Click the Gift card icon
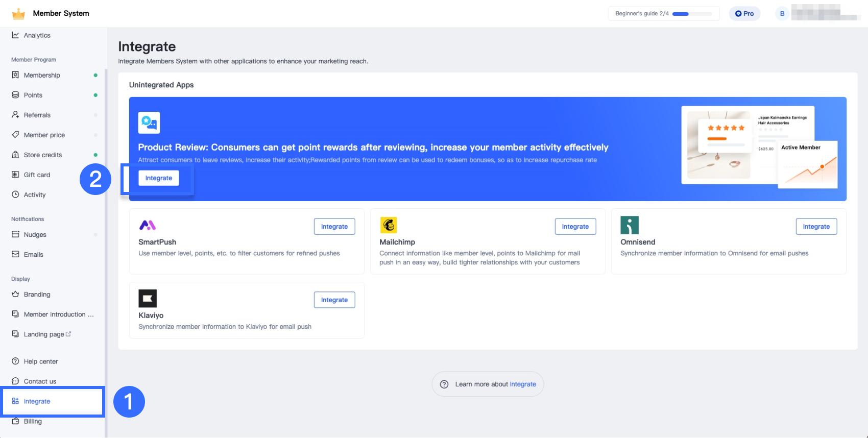 [x=15, y=175]
